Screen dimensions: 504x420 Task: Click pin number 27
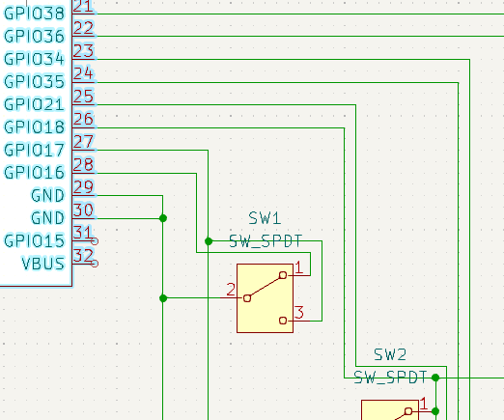[83, 142]
